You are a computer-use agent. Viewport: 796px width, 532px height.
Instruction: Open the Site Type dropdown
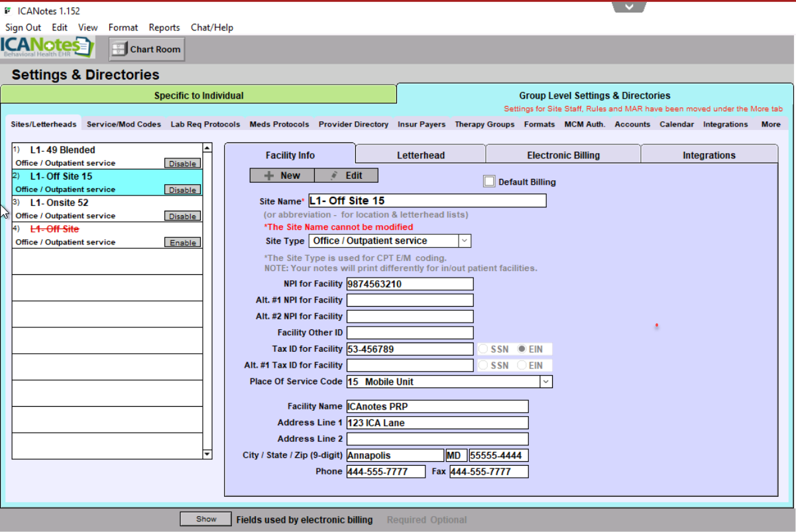tap(464, 241)
